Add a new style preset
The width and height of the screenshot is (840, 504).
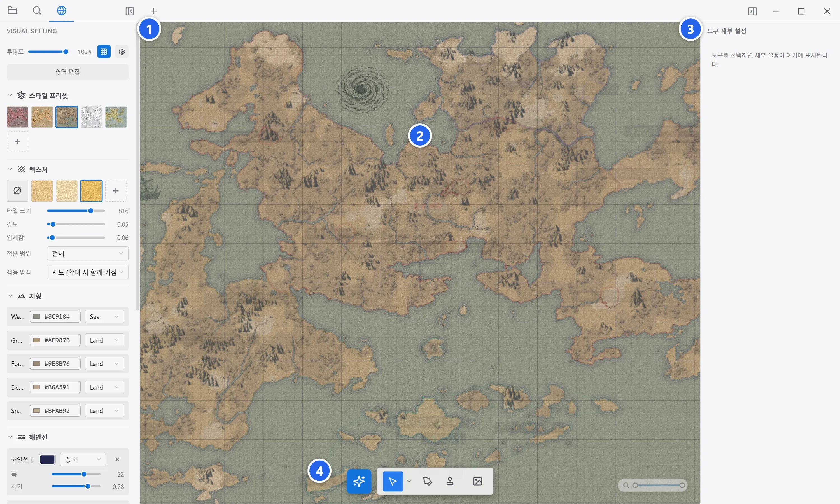pos(17,142)
